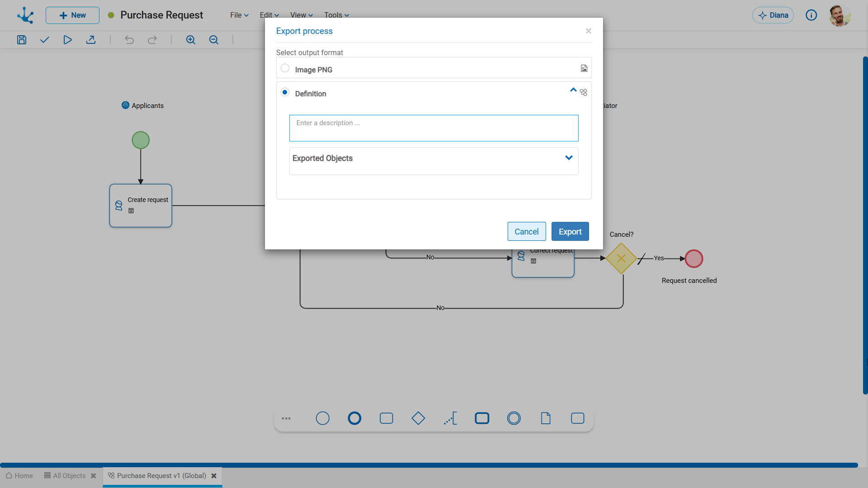This screenshot has height=488, width=868.
Task: Click the zoom in magnifier icon
Action: click(x=191, y=40)
